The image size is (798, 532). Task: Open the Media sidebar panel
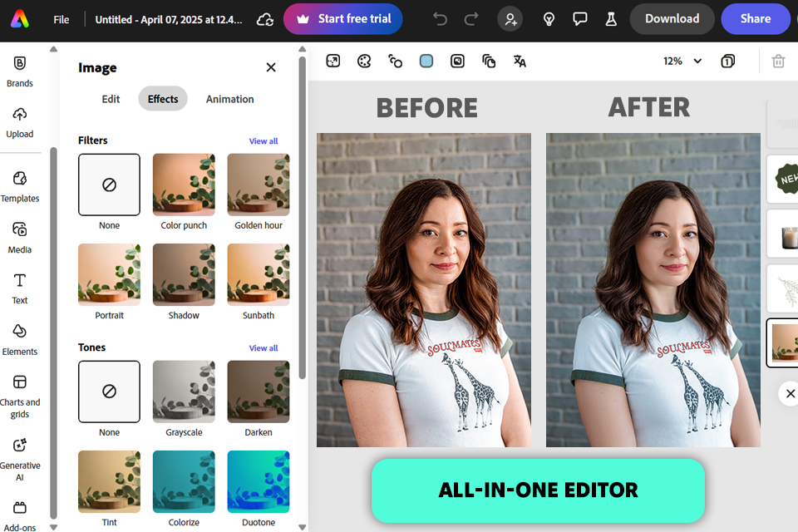click(x=20, y=238)
